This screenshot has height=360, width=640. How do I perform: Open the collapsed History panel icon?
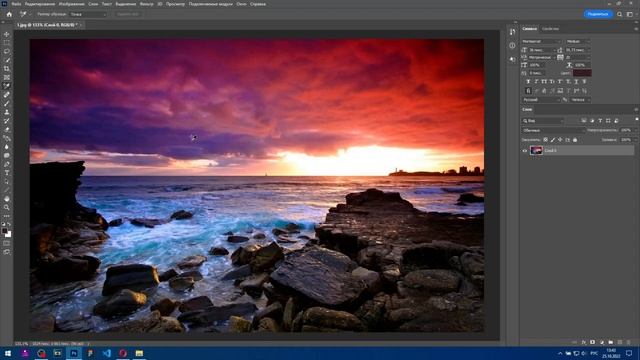pyautogui.click(x=512, y=32)
